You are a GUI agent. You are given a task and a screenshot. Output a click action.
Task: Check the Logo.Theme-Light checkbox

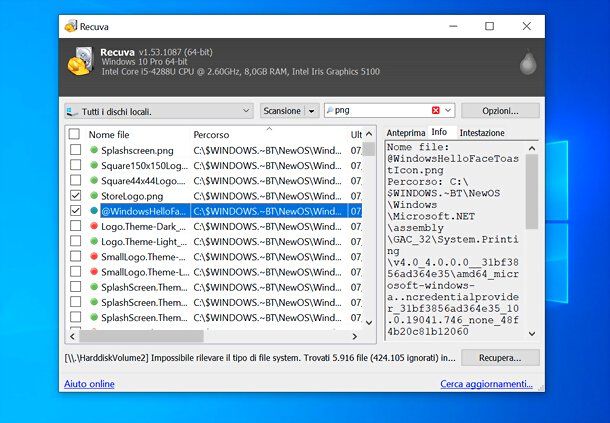[75, 241]
